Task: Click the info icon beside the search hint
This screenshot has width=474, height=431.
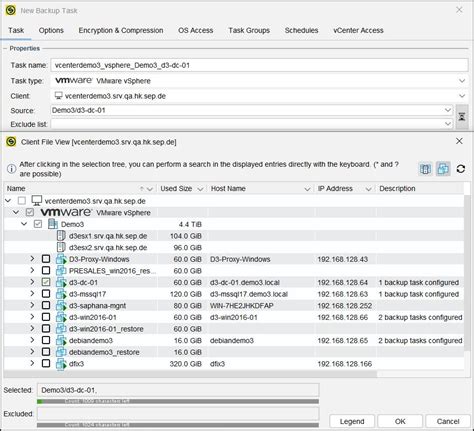Action: 11,169
